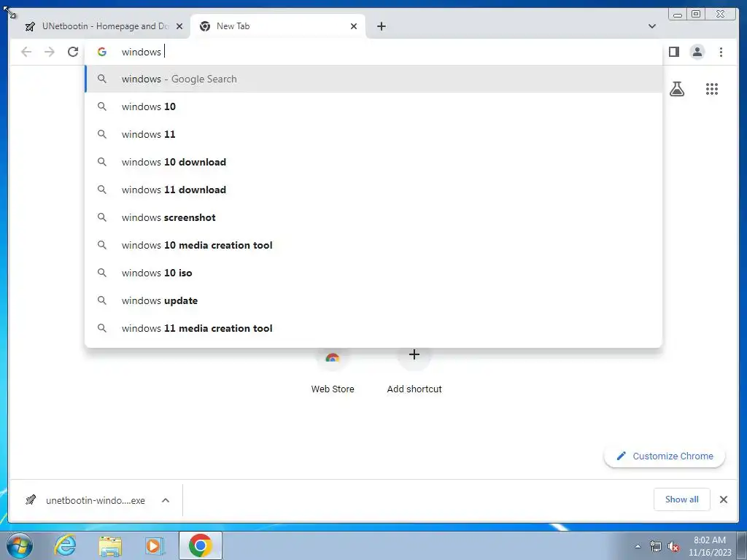Close the downloads bar

coord(723,499)
